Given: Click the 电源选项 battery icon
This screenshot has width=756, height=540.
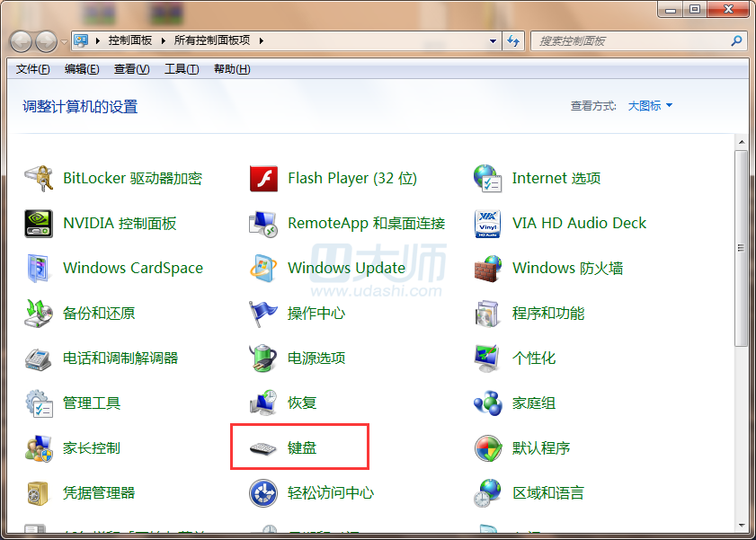Looking at the screenshot, I should point(263,359).
